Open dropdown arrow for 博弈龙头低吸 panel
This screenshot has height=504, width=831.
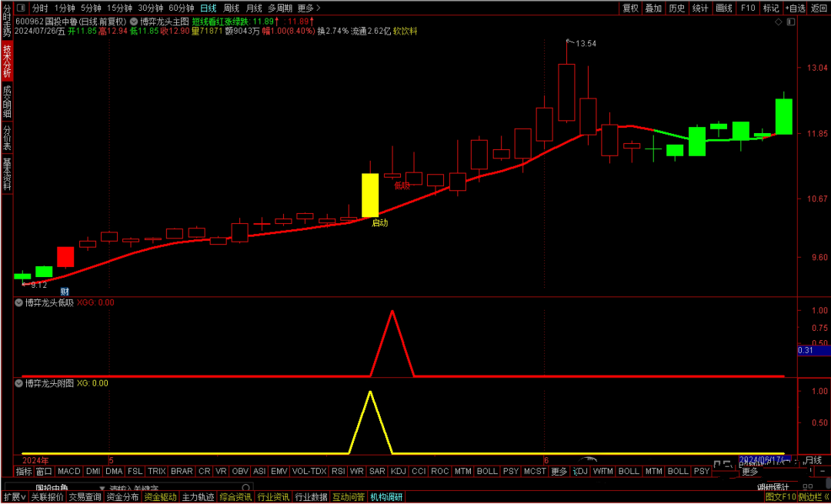(19, 302)
